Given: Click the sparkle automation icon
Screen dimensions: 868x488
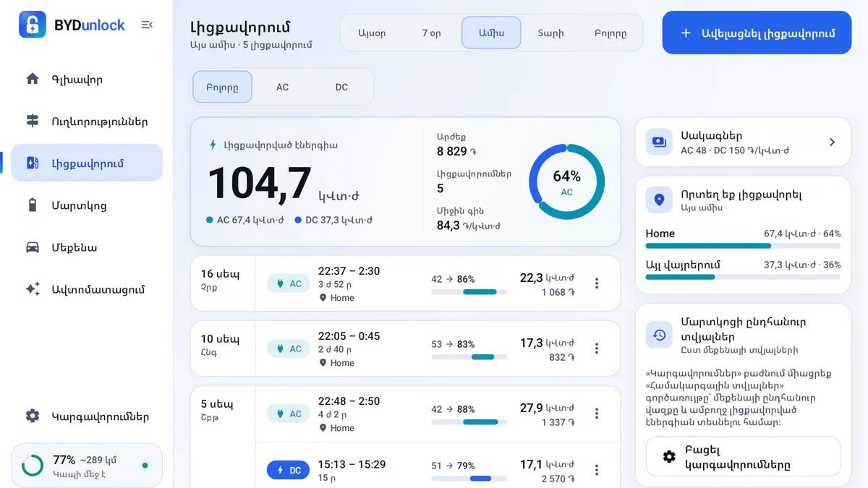Looking at the screenshot, I should click(x=33, y=288).
